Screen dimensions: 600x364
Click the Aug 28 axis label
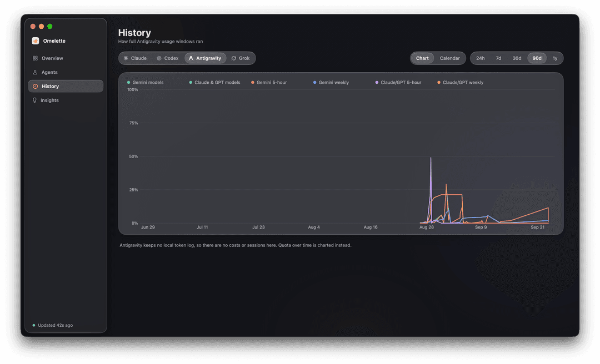(426, 227)
